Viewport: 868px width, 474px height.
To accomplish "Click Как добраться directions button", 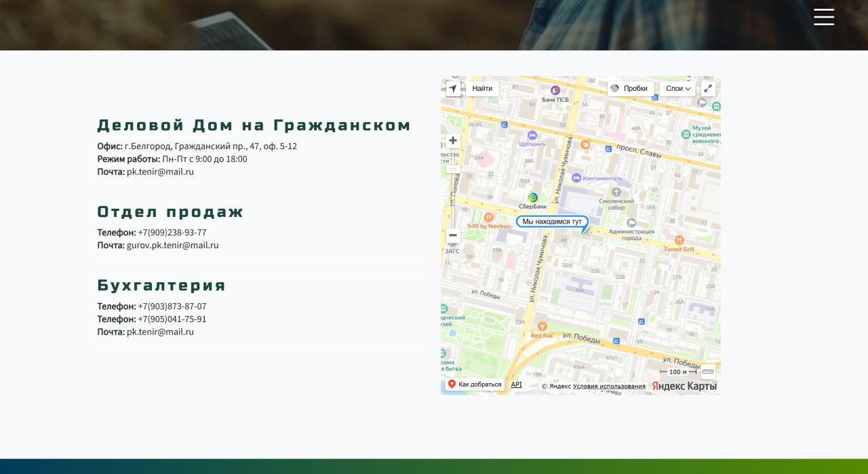I will tap(475, 384).
